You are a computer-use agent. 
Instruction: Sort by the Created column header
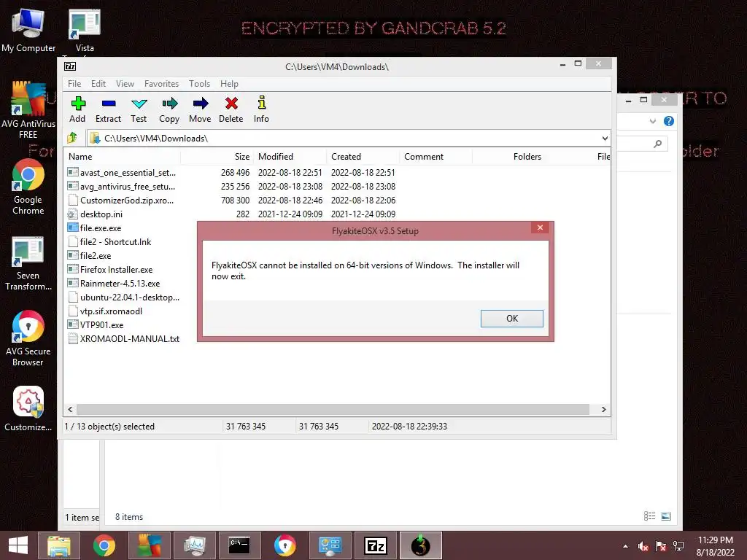point(363,157)
